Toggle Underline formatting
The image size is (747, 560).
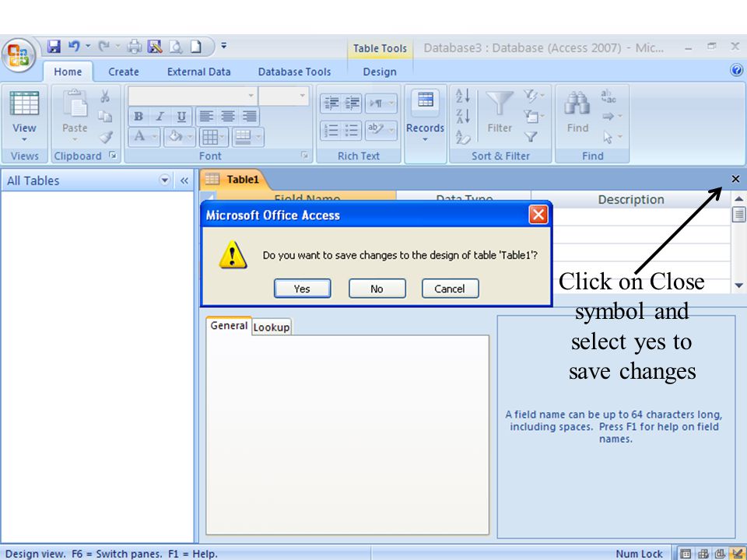pos(181,116)
